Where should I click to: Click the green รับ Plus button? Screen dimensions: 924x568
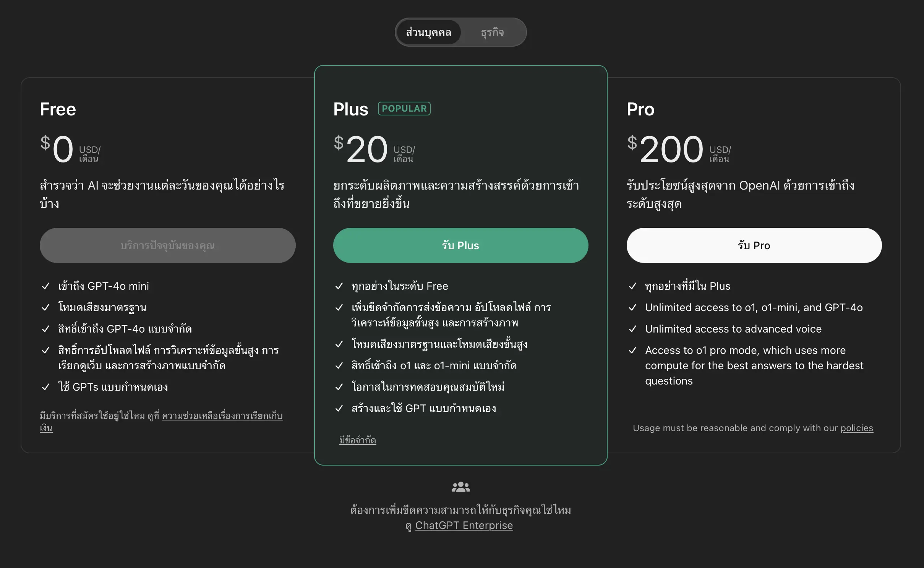[460, 245]
